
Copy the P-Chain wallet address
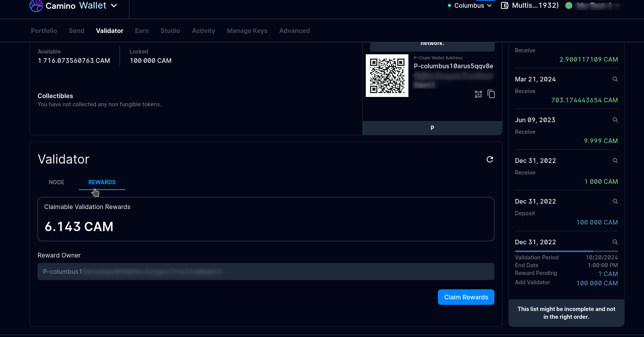click(491, 94)
